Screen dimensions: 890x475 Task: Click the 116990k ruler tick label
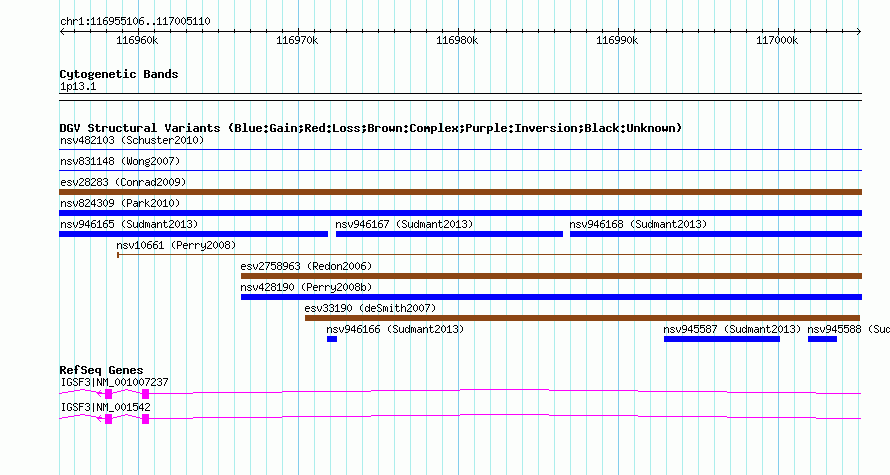(x=617, y=40)
